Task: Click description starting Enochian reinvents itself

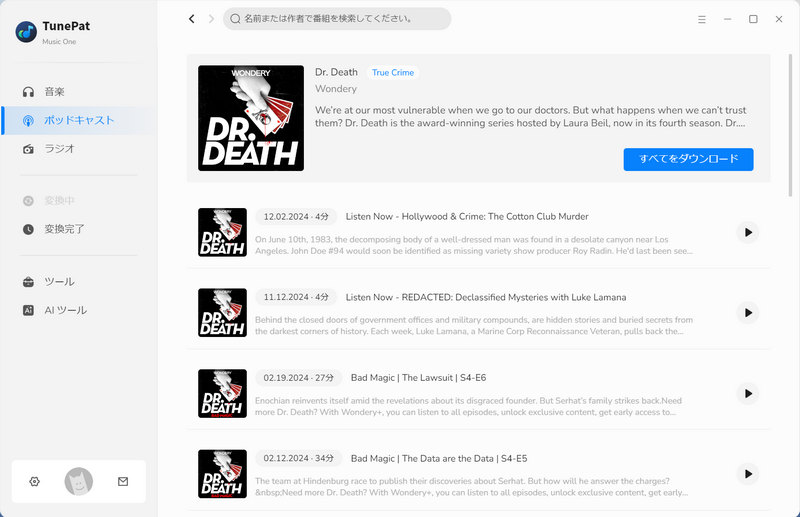Action: pyautogui.click(x=468, y=406)
